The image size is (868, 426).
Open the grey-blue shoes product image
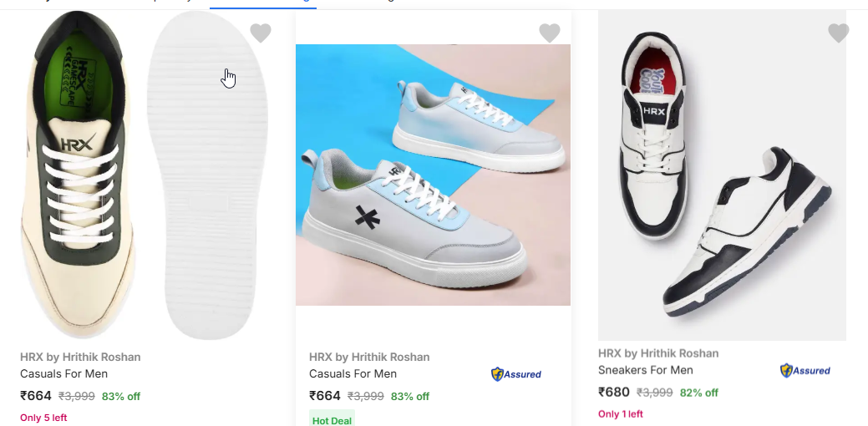point(433,175)
